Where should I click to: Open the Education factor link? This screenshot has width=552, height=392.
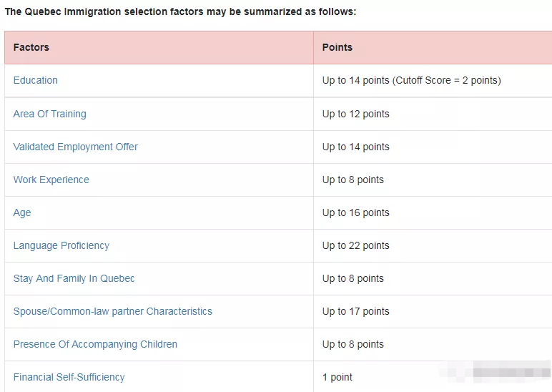pos(36,80)
